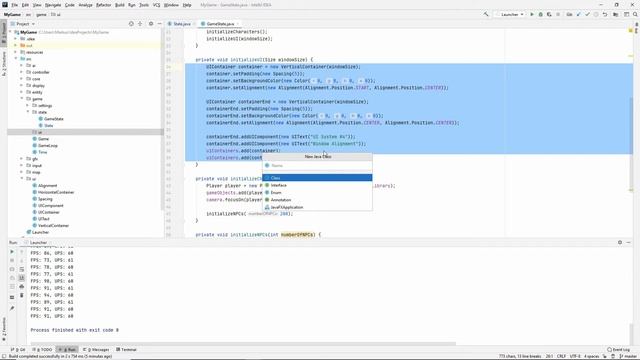Rerun the process in the Run panel

(x=12, y=252)
